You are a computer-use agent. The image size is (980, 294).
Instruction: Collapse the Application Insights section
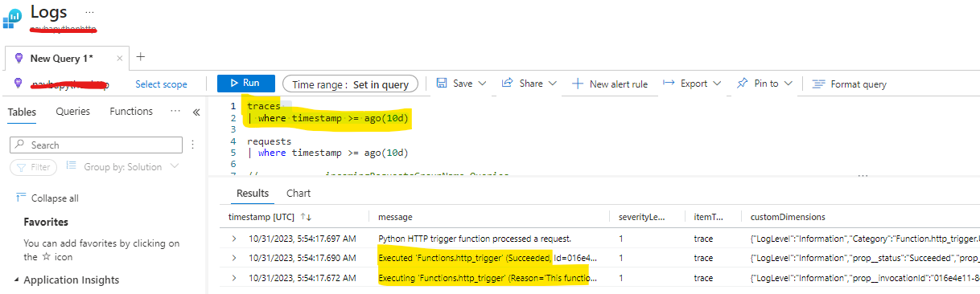(x=17, y=280)
